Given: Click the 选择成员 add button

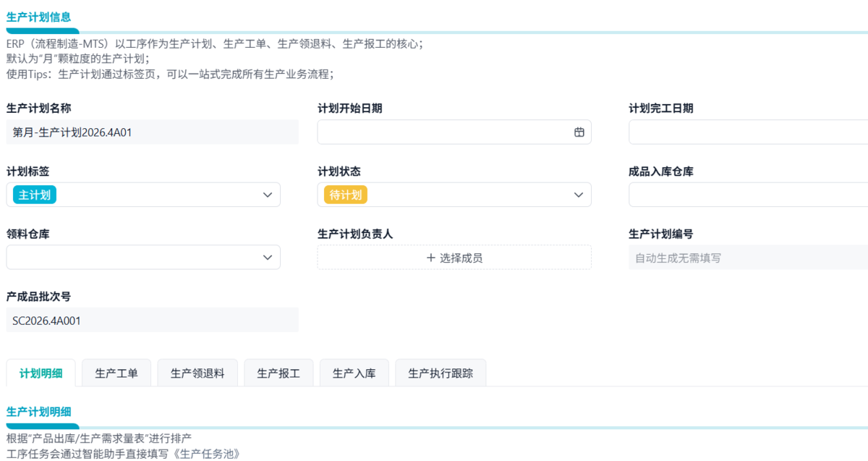Looking at the screenshot, I should [454, 258].
